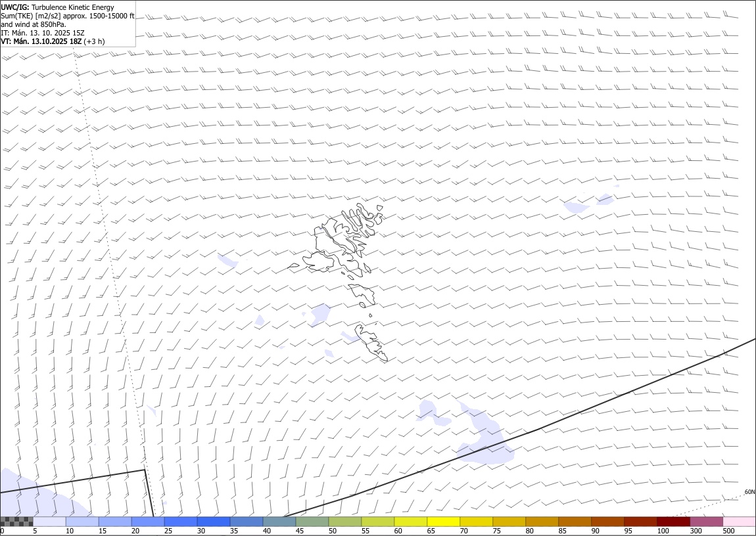Image resolution: width=756 pixels, height=536 pixels.
Task: Click the '300' scale value
Action: 696,531
